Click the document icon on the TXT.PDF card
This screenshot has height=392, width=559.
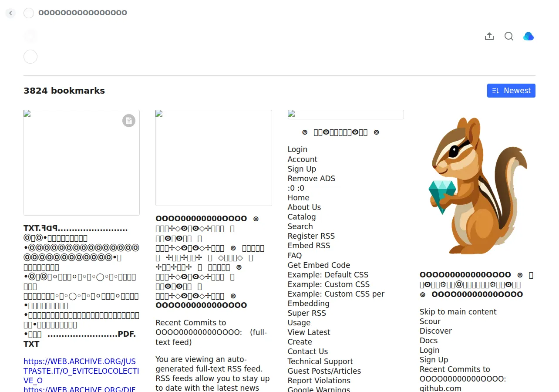point(128,121)
